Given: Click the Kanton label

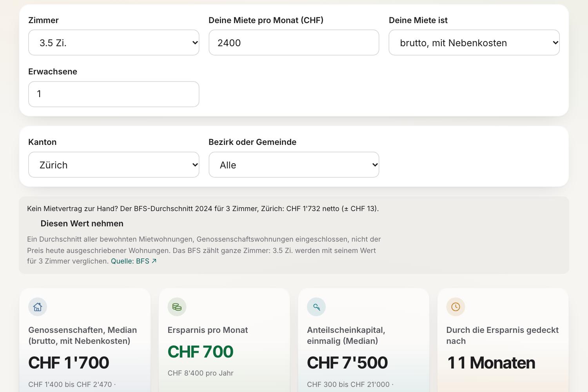Looking at the screenshot, I should (x=42, y=142).
